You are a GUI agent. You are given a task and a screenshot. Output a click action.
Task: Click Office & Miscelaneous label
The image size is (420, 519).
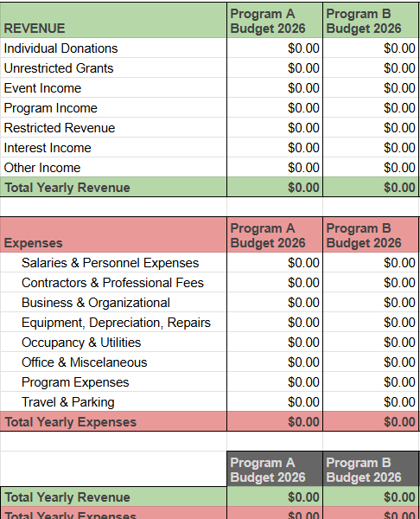[x=113, y=362]
